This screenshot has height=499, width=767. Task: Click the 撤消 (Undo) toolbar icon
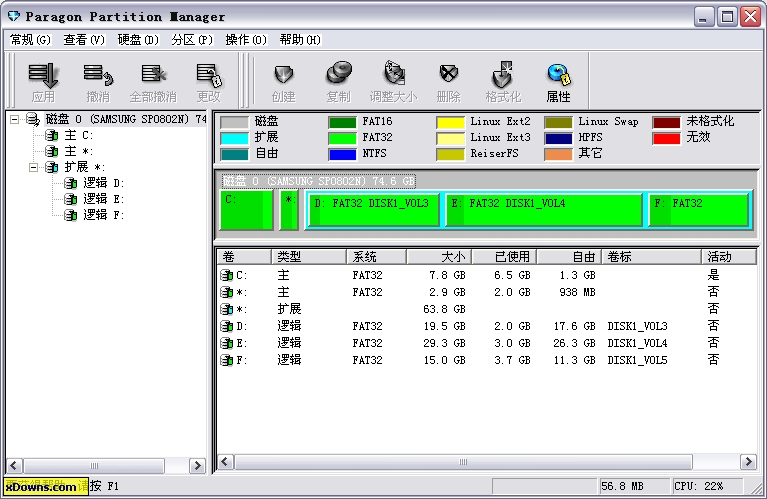pyautogui.click(x=98, y=82)
